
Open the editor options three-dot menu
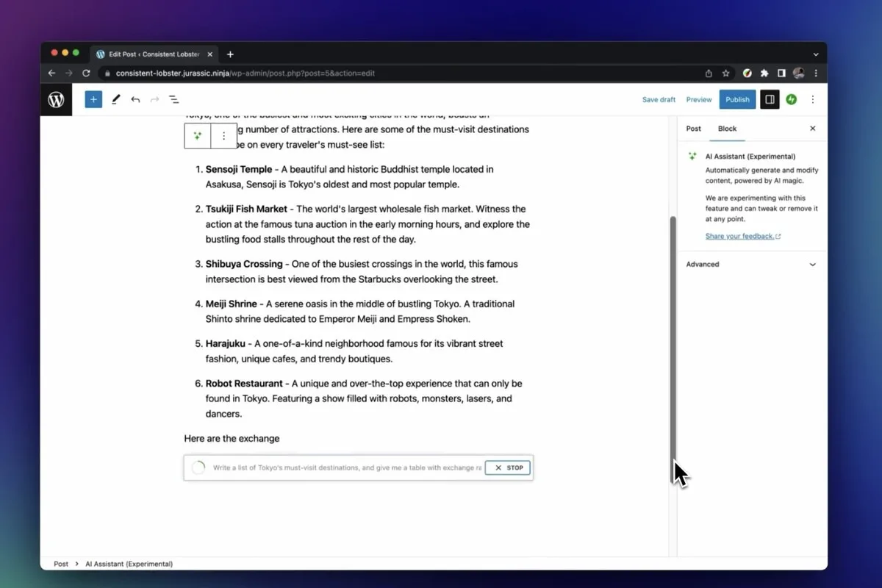[x=812, y=99]
